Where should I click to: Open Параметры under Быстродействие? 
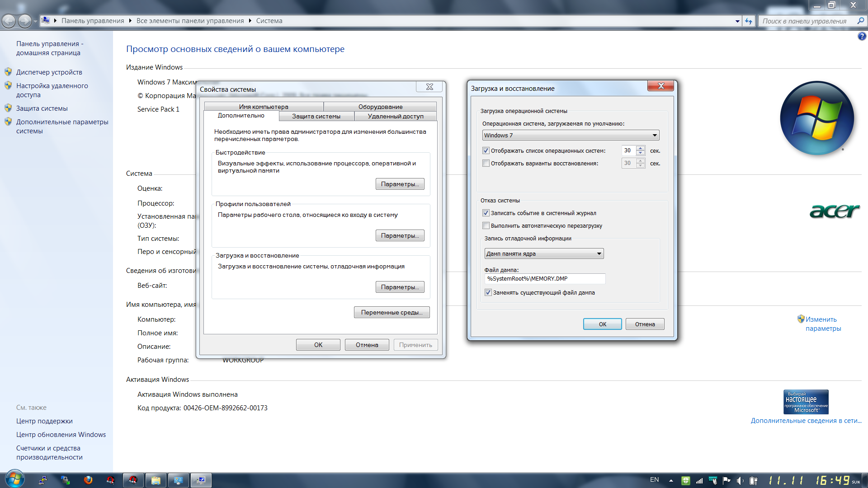click(400, 184)
